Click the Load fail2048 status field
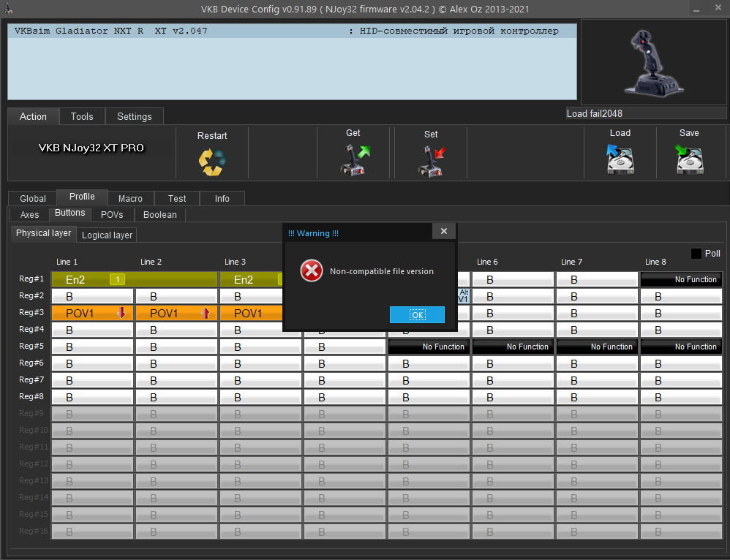 [x=646, y=113]
